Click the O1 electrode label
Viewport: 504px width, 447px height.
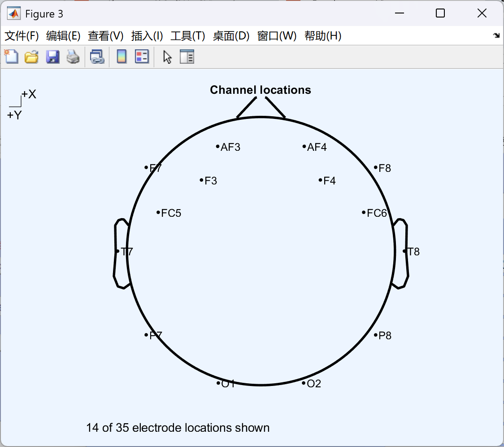coord(228,384)
